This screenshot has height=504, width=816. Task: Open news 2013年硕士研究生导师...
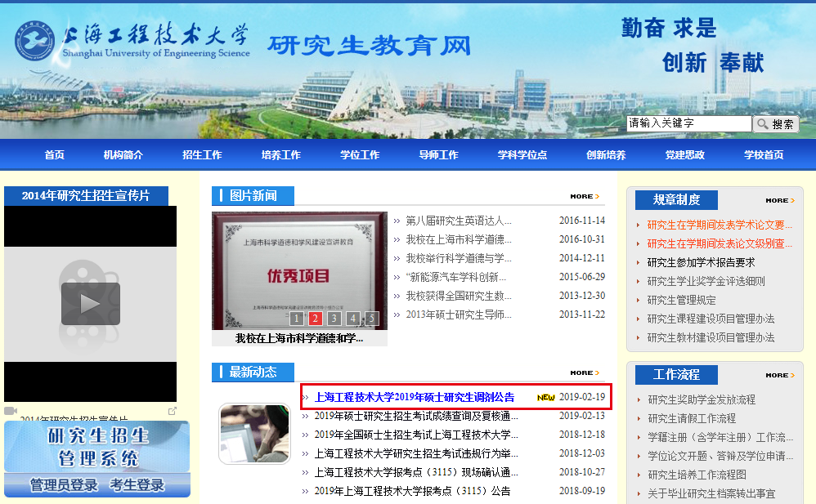click(x=459, y=314)
